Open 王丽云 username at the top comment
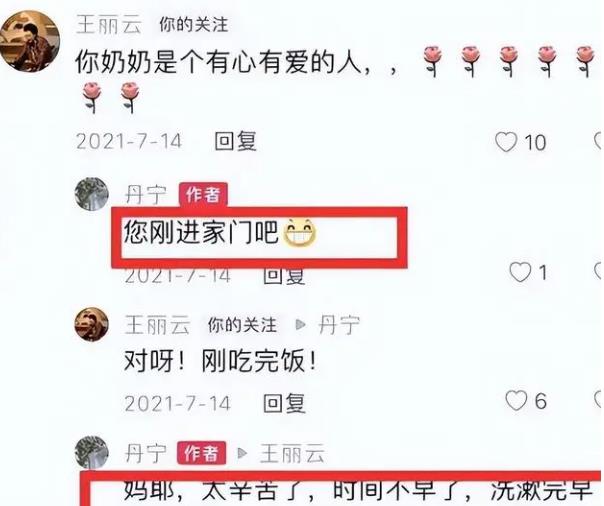 (109, 25)
